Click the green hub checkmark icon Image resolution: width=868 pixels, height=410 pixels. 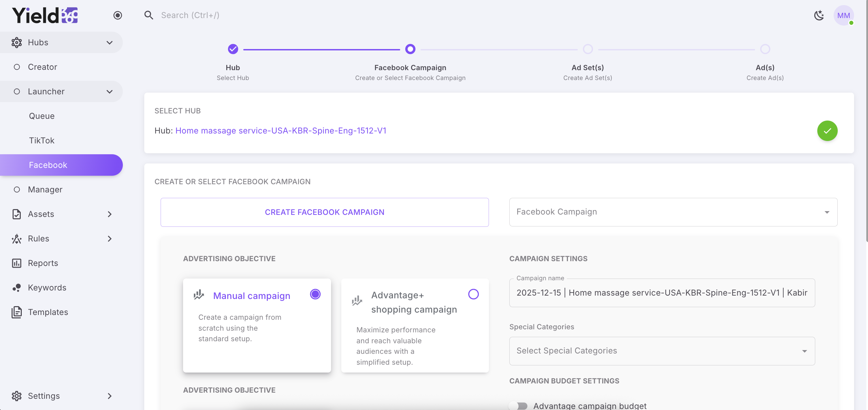[x=827, y=131]
